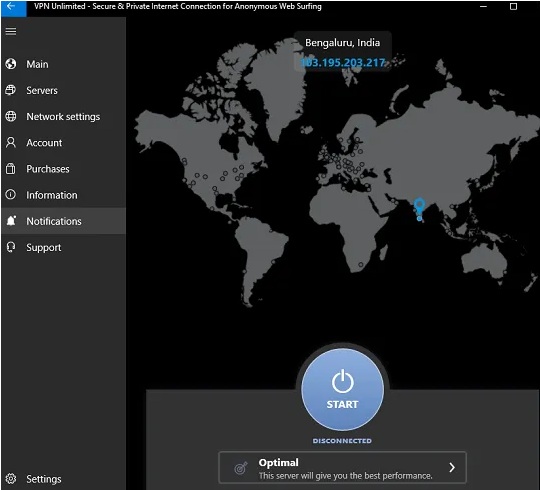
Task: Open Network settings menu entry
Action: pyautogui.click(x=63, y=116)
